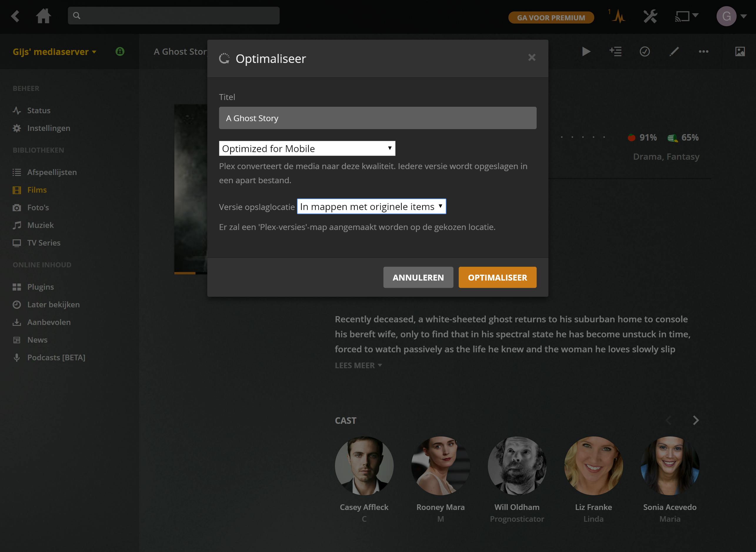Open TV Series library in sidebar
The image size is (756, 552).
(x=44, y=243)
